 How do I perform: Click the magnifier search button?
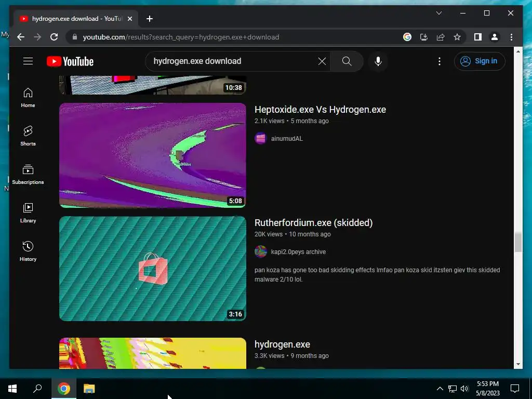click(347, 61)
